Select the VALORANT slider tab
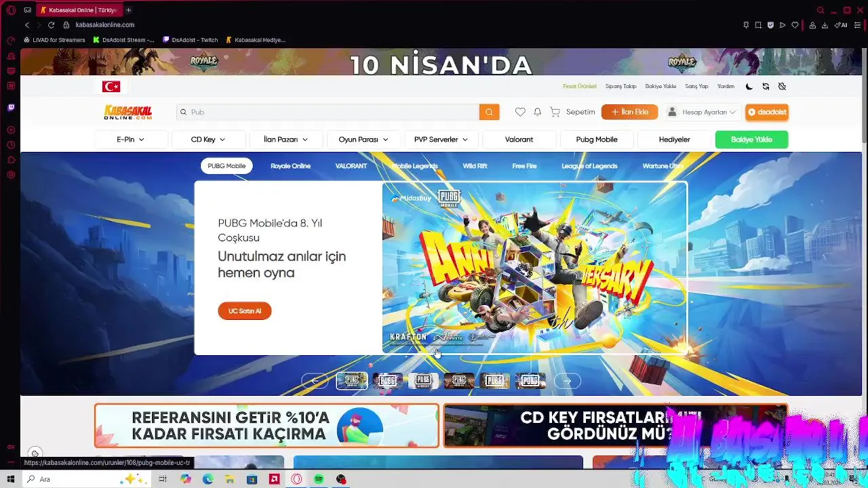Viewport: 868px width, 488px height. pyautogui.click(x=351, y=166)
